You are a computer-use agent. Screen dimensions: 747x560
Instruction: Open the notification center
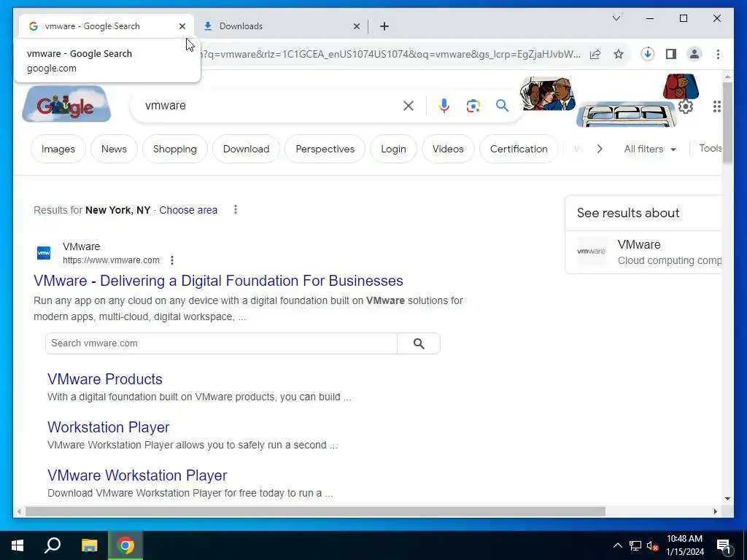pyautogui.click(x=724, y=545)
